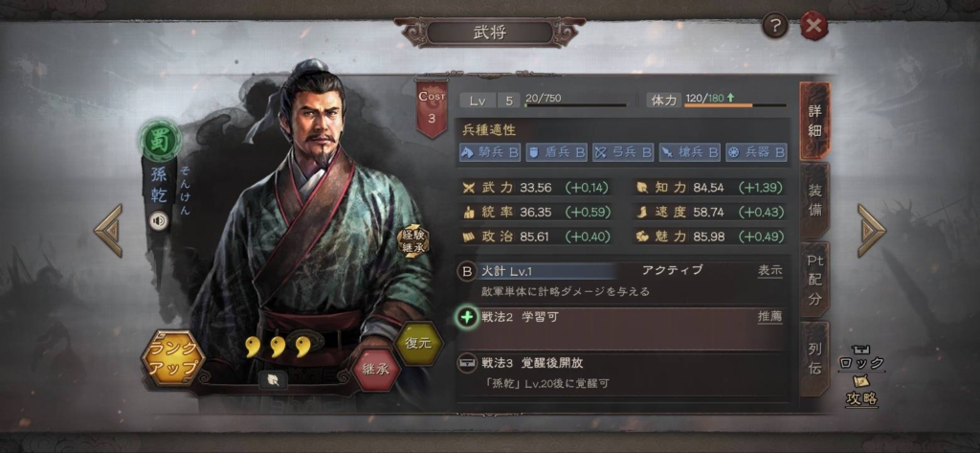Click the yellow 復元 button
Screen dimensions: 980x453
(419, 344)
